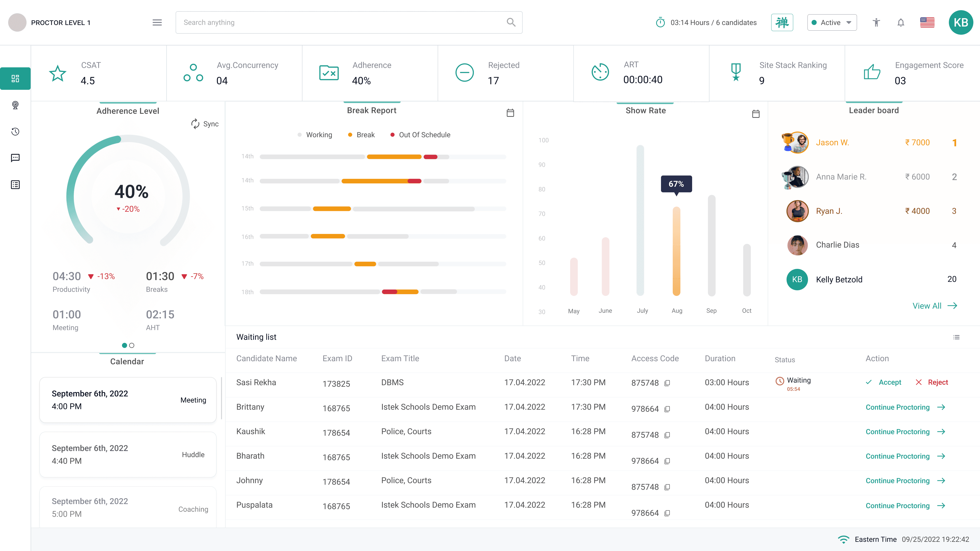980x551 pixels.
Task: Open the history clock sidebar icon
Action: pos(15,132)
